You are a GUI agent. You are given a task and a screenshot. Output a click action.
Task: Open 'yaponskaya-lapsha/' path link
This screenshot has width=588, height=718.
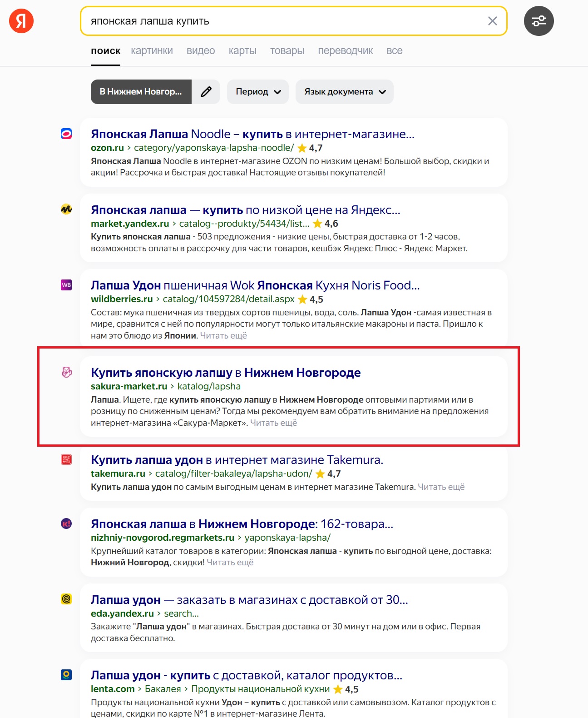287,538
